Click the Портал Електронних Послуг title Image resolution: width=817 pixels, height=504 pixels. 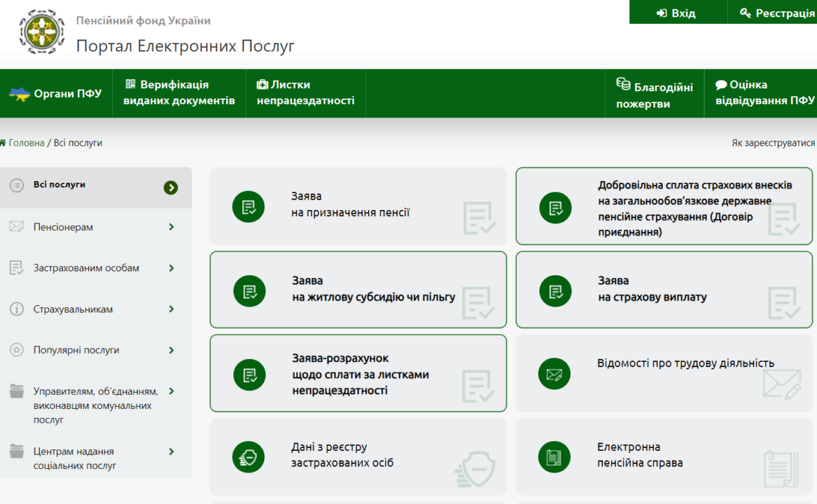click(185, 46)
